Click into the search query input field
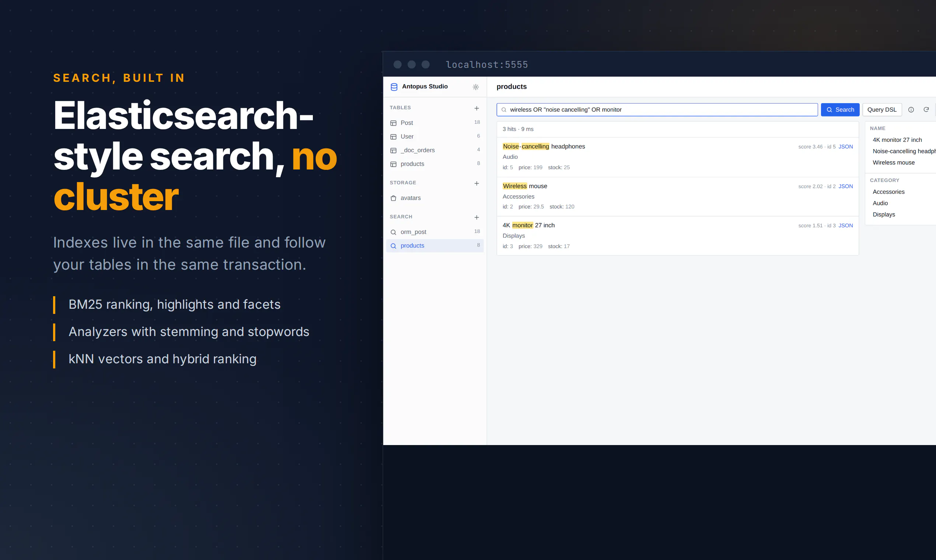Screen dimensions: 936x560 click(657, 109)
